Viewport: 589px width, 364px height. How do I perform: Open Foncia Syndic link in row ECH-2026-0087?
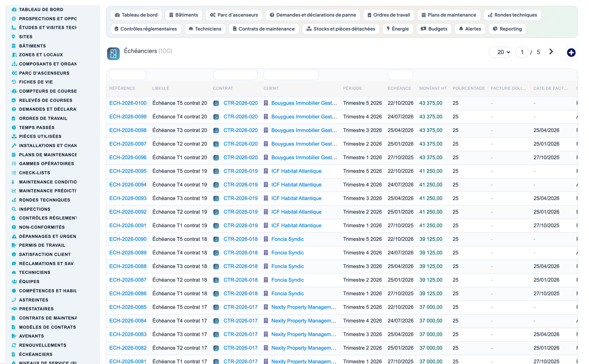click(287, 280)
